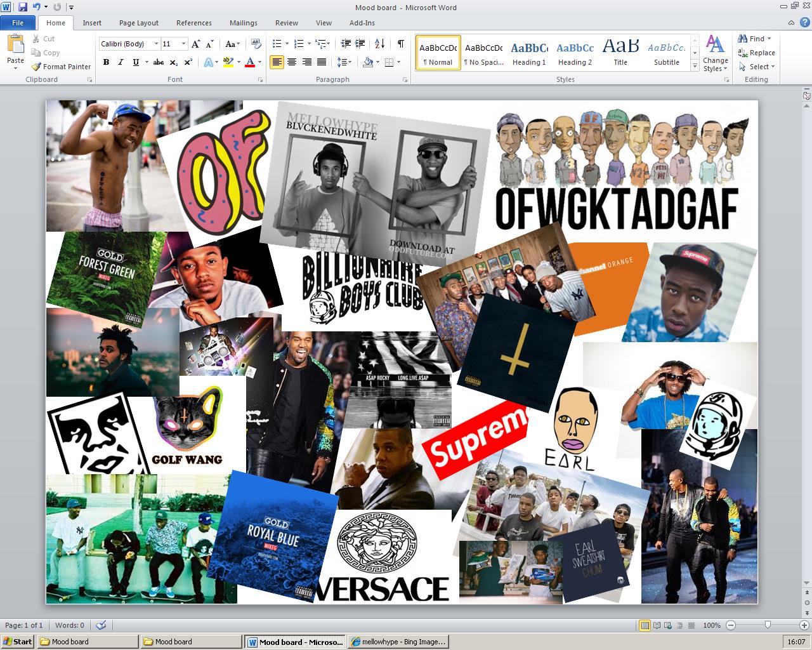
Task: Click the Paste icon
Action: 15,44
